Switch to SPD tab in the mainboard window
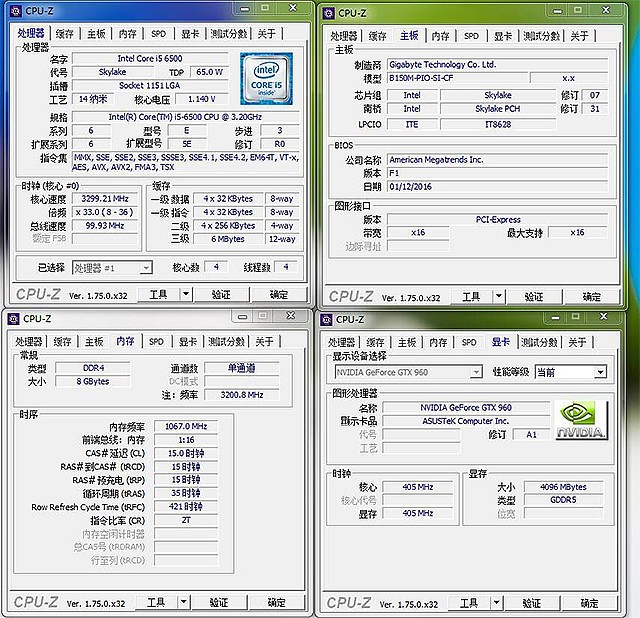This screenshot has height=618, width=640. click(471, 36)
